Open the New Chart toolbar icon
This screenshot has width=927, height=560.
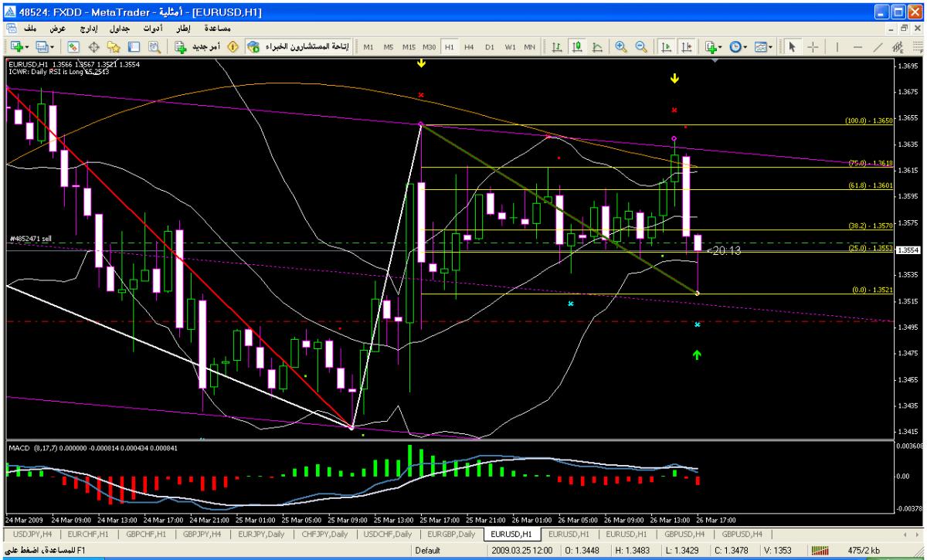16,46
